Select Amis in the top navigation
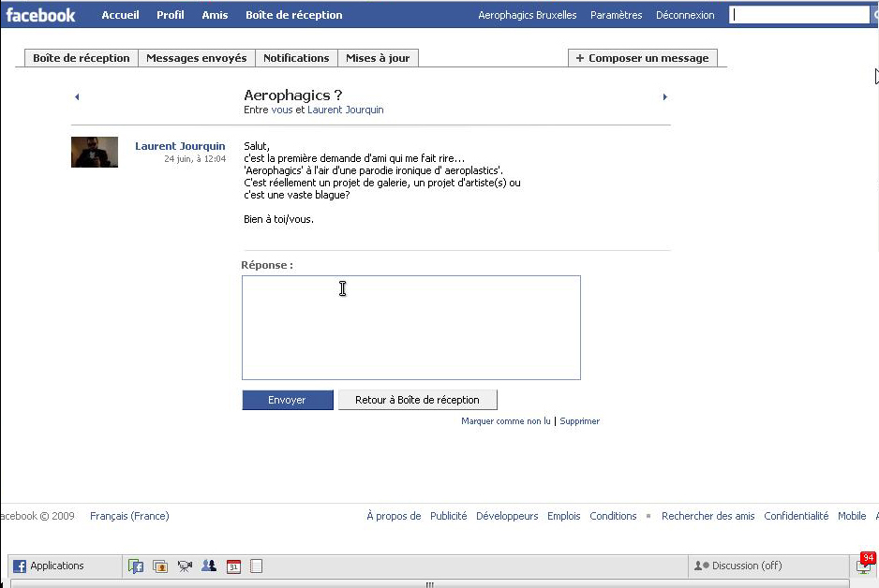Screen dimensions: 879x588 [x=215, y=15]
